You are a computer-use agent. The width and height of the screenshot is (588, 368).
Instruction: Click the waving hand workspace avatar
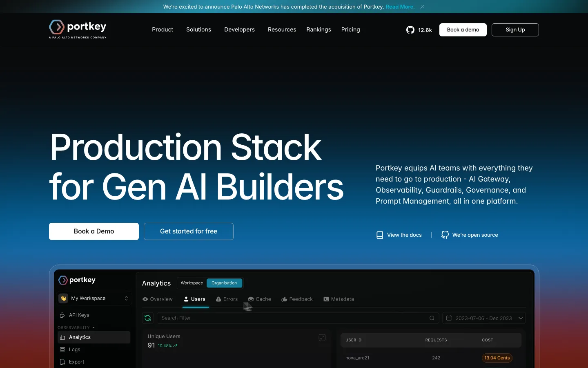[x=63, y=298]
